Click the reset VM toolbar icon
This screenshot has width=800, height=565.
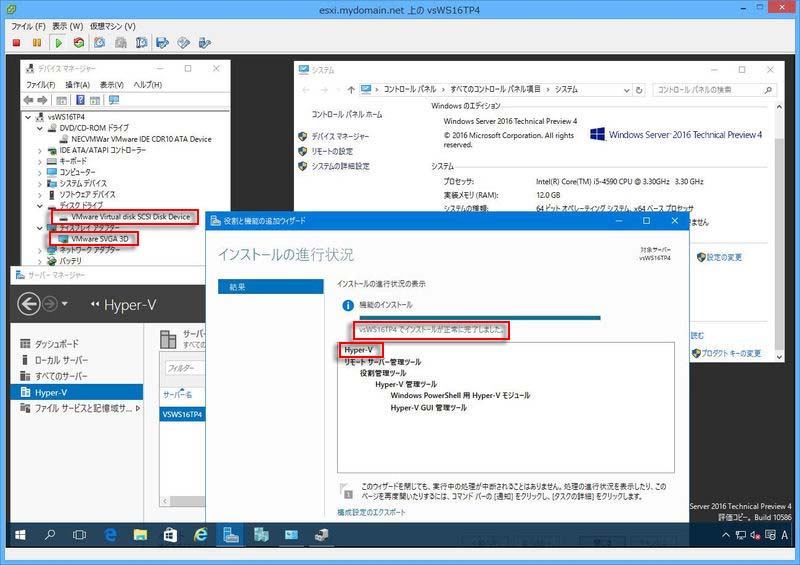point(80,43)
